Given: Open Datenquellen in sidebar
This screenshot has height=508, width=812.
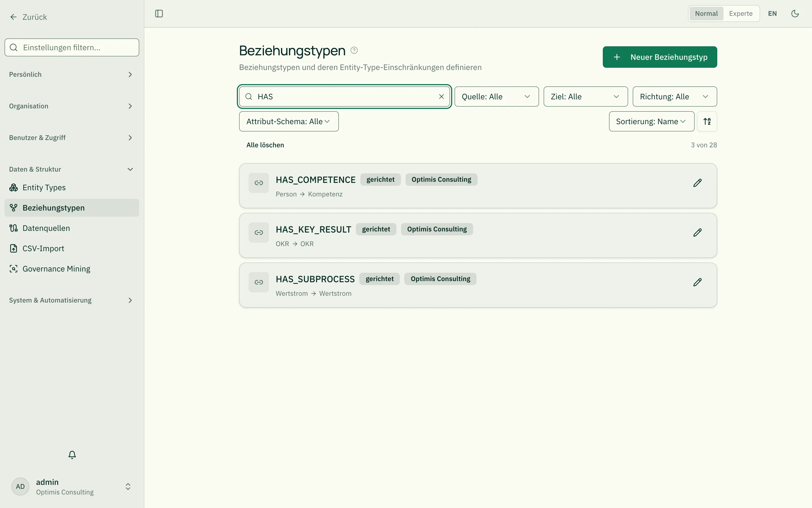Looking at the screenshot, I should click(71, 228).
